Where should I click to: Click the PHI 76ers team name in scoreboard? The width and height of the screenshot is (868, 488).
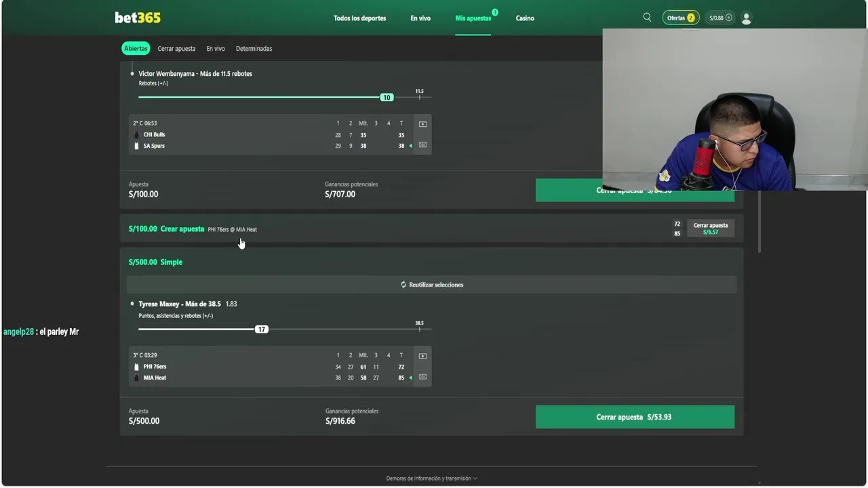(x=155, y=367)
